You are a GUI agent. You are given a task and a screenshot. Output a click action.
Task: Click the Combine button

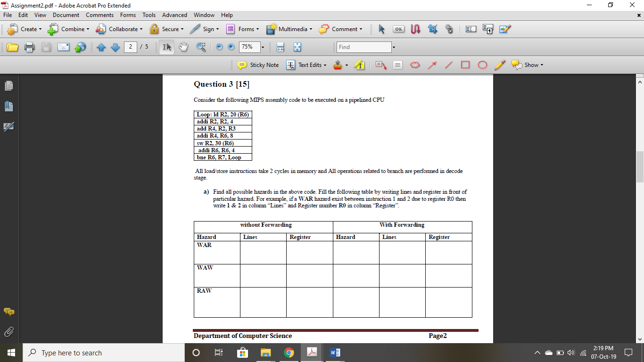(x=68, y=29)
